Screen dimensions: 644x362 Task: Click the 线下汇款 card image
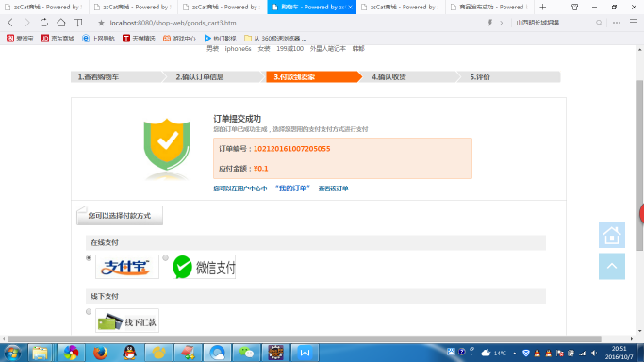pyautogui.click(x=127, y=321)
